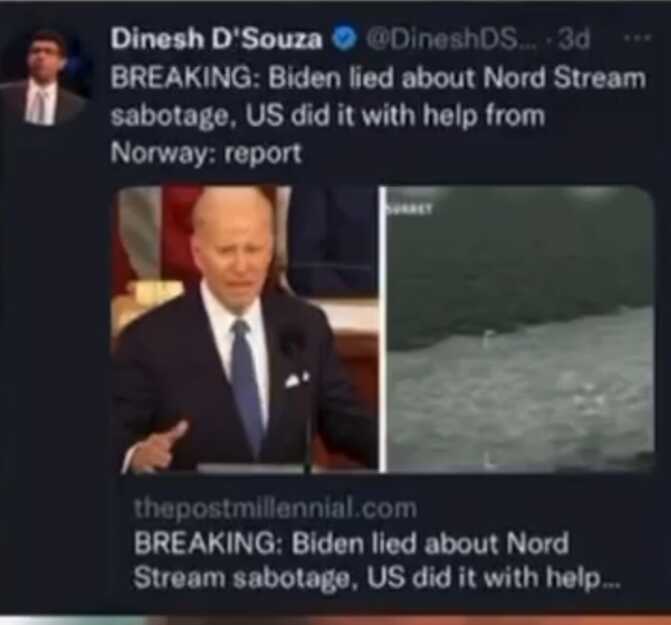Click the colored strip below the link card
Screen dimensions: 671x625
(336, 620)
